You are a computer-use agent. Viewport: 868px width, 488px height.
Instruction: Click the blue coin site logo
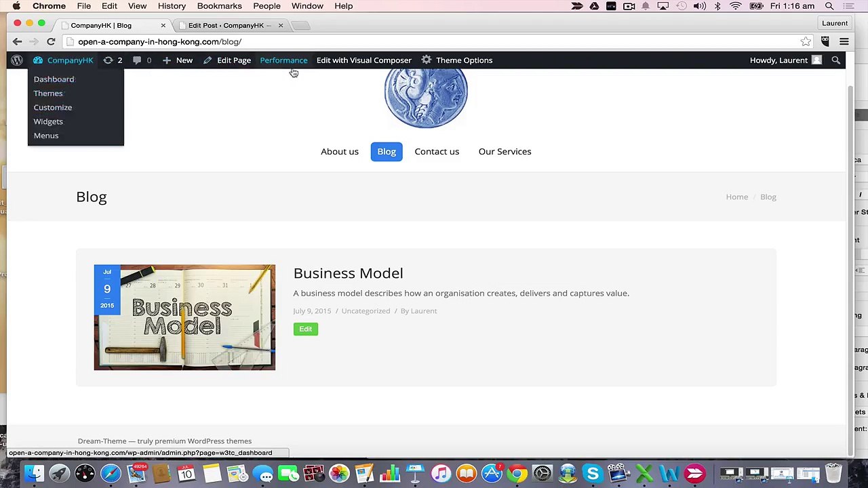426,98
